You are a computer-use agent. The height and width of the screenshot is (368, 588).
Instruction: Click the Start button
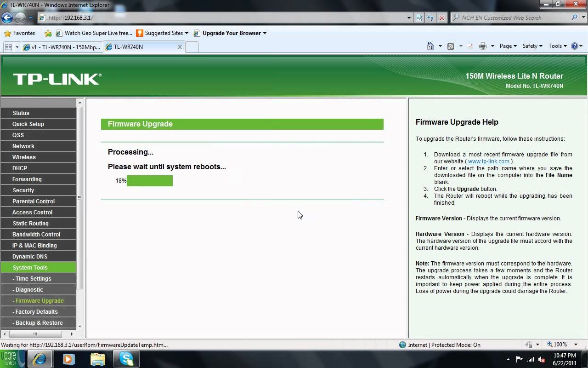pos(12,359)
